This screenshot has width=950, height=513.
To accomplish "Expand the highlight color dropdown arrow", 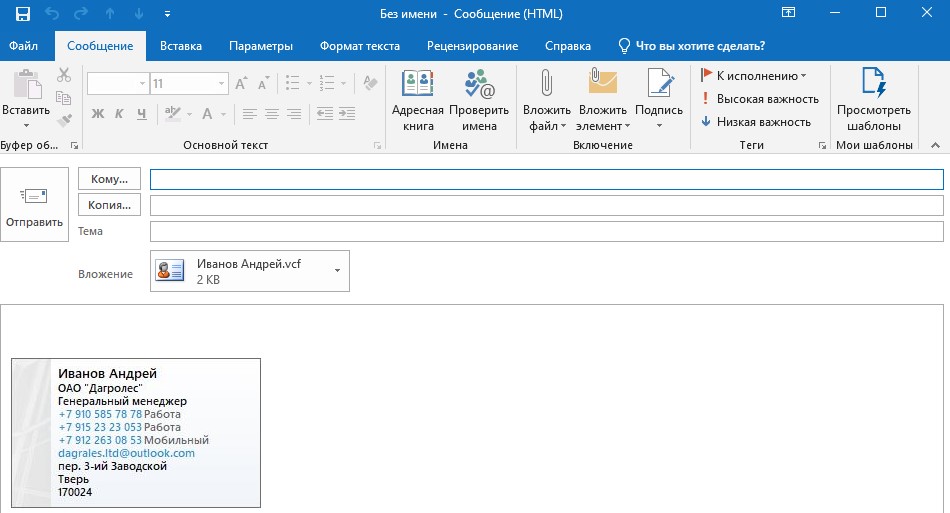I will [x=189, y=114].
